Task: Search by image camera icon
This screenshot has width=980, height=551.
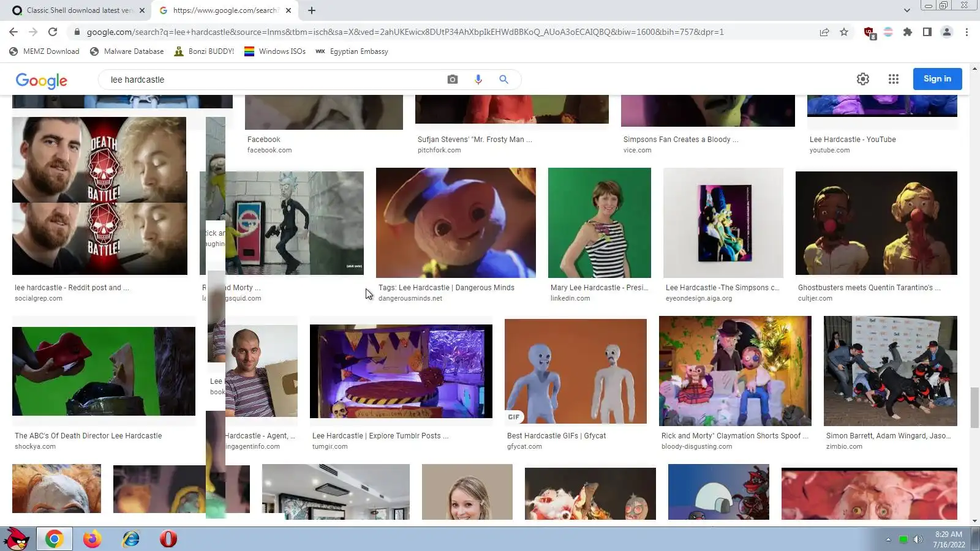Action: click(x=453, y=80)
